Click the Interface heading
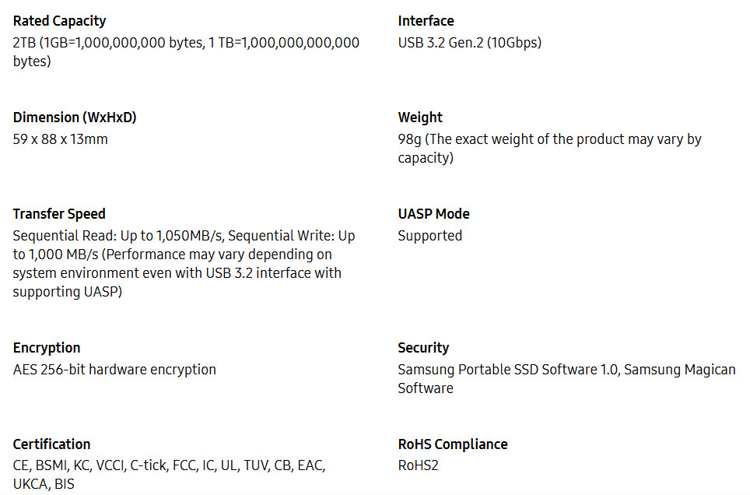750x495 pixels. [x=426, y=21]
